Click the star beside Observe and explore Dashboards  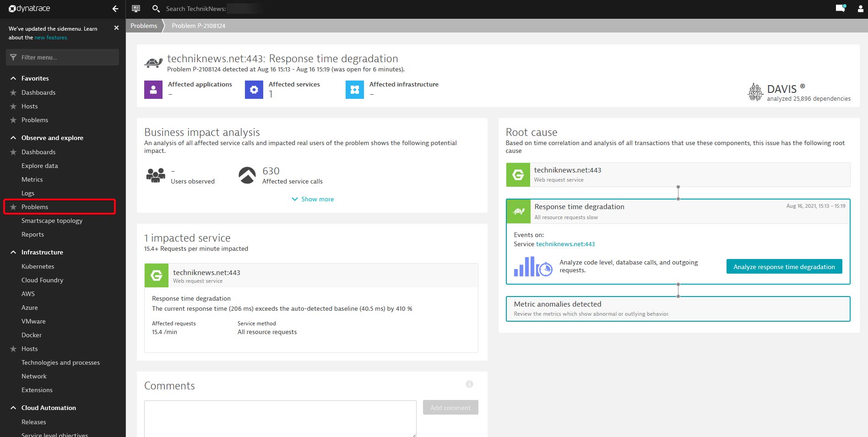point(13,152)
